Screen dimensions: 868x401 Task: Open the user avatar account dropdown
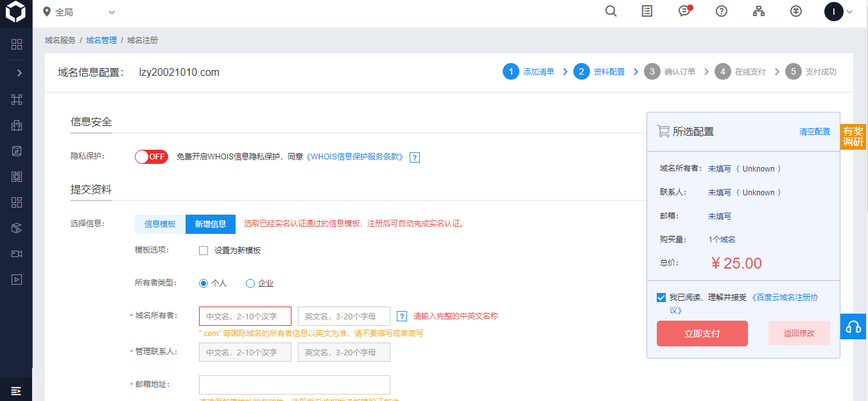click(x=838, y=12)
